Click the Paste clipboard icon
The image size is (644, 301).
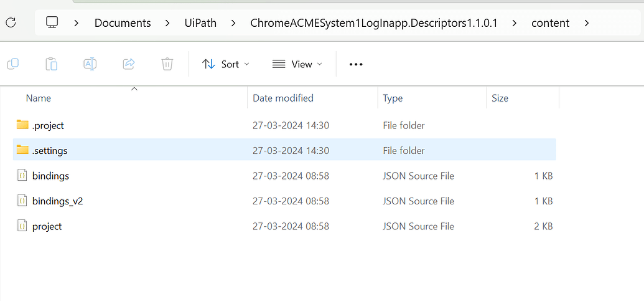[52, 64]
